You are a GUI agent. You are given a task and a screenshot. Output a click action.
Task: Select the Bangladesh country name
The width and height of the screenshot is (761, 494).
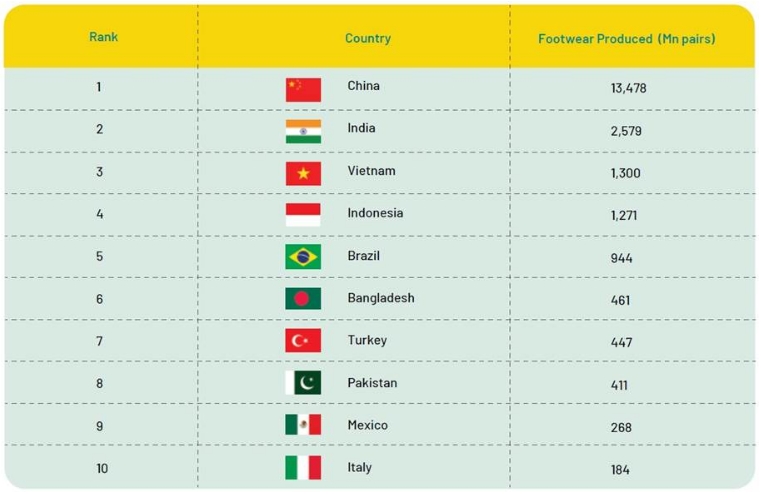point(381,298)
